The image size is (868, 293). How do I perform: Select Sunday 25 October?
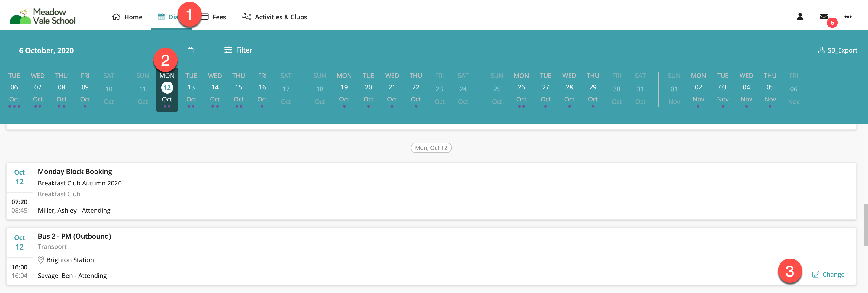tap(497, 89)
